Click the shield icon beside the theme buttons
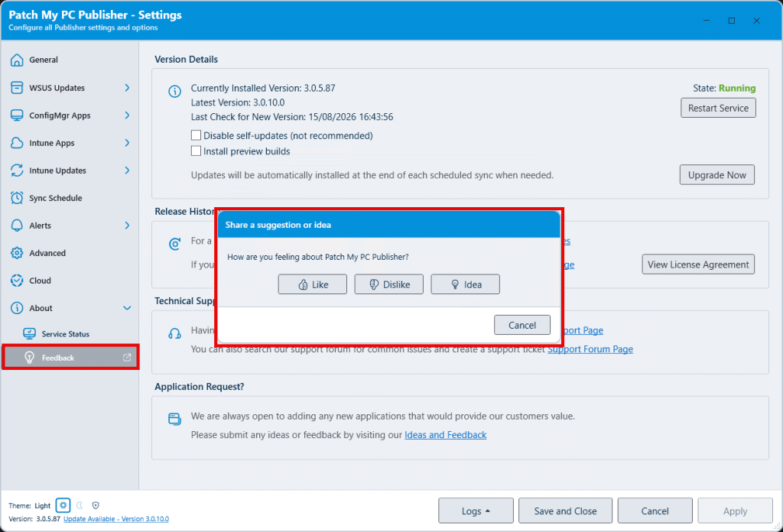 pyautogui.click(x=96, y=505)
